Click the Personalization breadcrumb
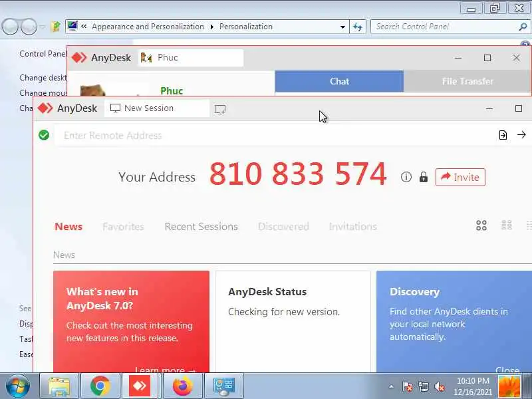532x399 pixels. pyautogui.click(x=246, y=27)
